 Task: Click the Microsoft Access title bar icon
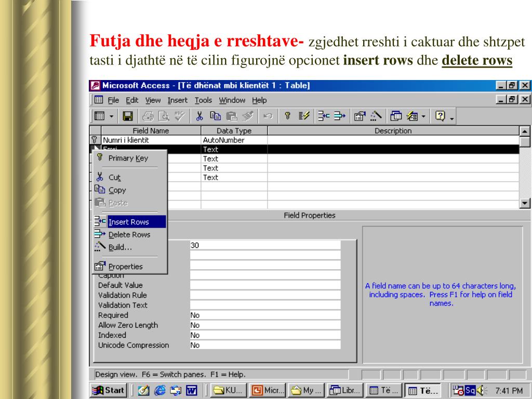(x=96, y=86)
